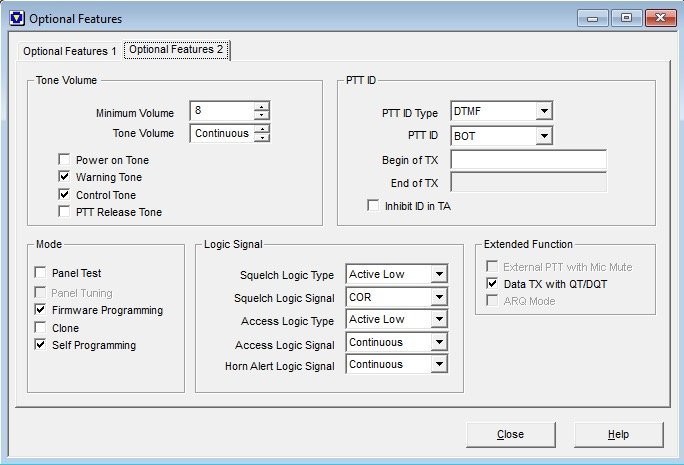Click the Close button
Viewport: 684px width, 465px height.
coord(510,435)
